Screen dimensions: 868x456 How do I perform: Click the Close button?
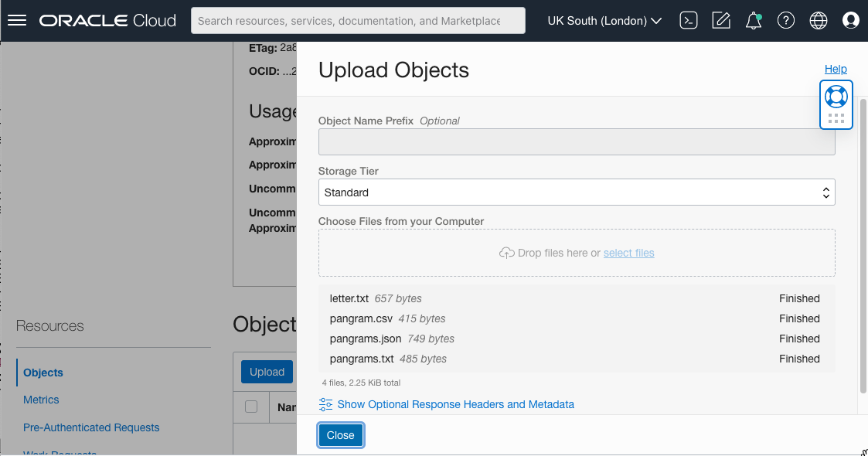pos(340,435)
